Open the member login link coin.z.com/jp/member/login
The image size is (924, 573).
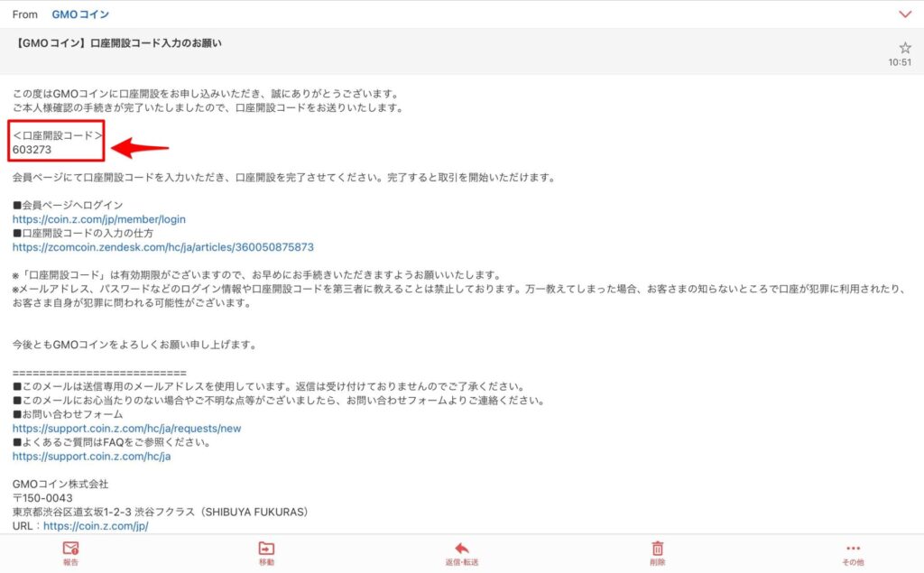click(x=99, y=219)
